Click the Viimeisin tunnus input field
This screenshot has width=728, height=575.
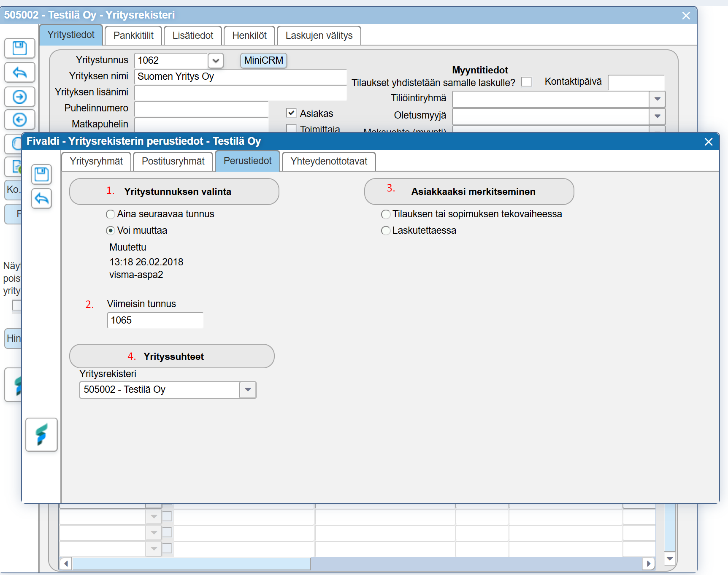tap(155, 320)
